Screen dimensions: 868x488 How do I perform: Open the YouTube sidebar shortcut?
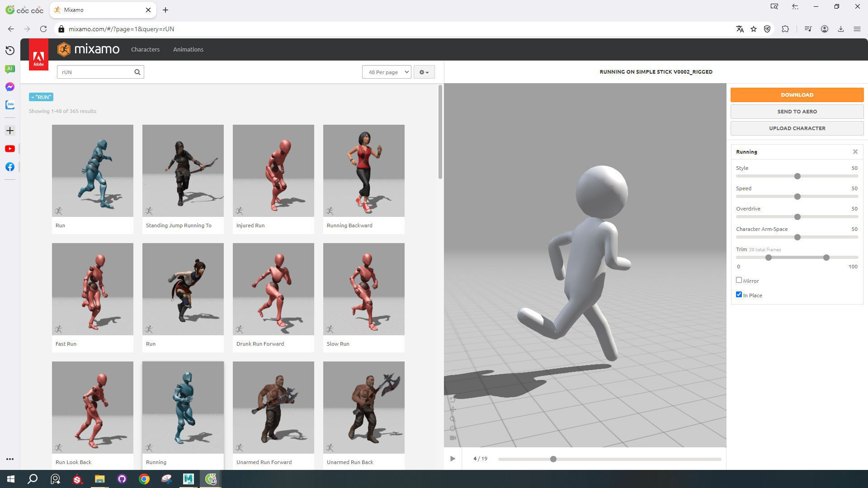click(10, 149)
